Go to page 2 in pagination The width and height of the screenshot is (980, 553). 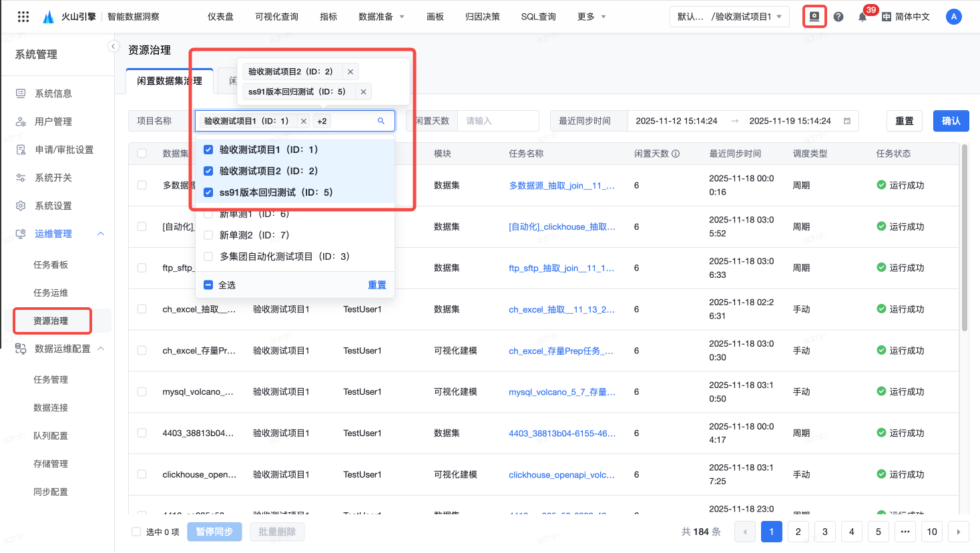click(x=798, y=532)
